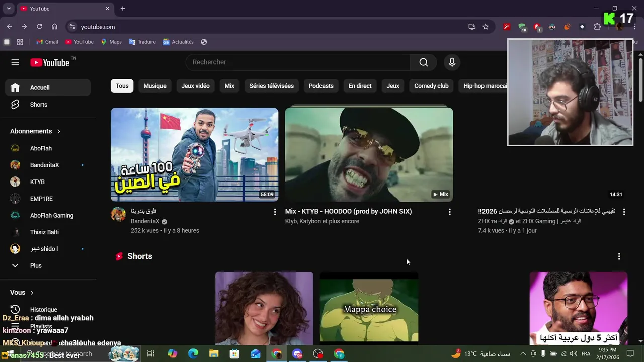Screen dimensions: 644x362
Task: Select the Mix filter chip
Action: click(x=229, y=86)
